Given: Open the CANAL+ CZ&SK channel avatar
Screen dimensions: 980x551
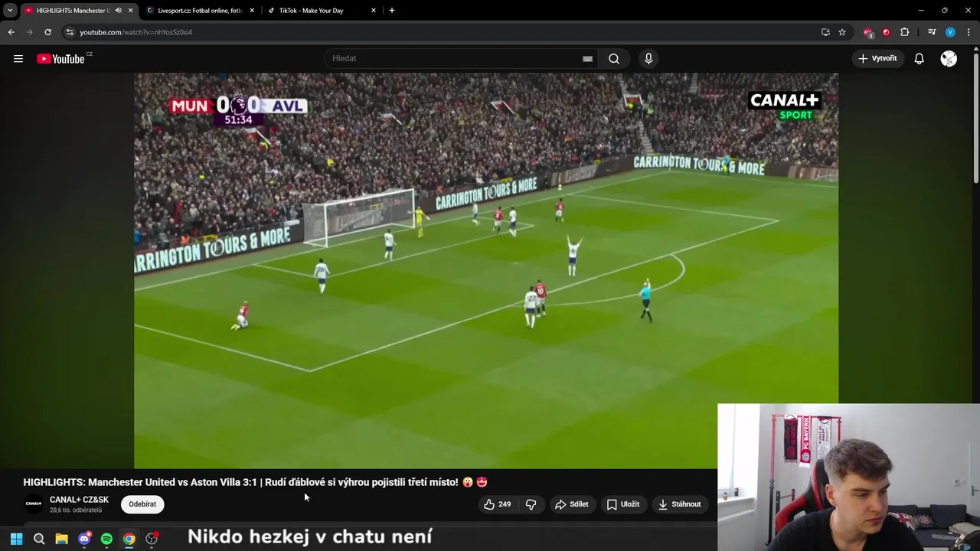Looking at the screenshot, I should [34, 504].
